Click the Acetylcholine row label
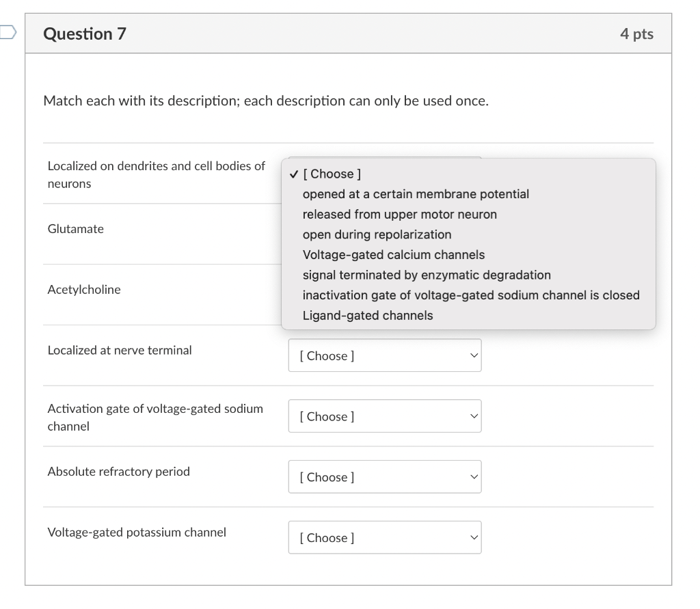 click(84, 289)
